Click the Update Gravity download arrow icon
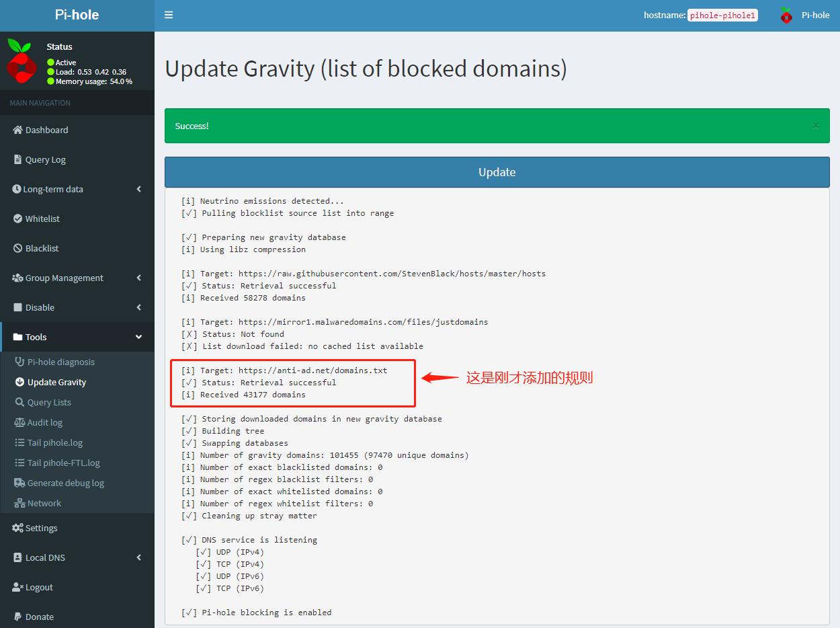The width and height of the screenshot is (840, 628). click(19, 382)
